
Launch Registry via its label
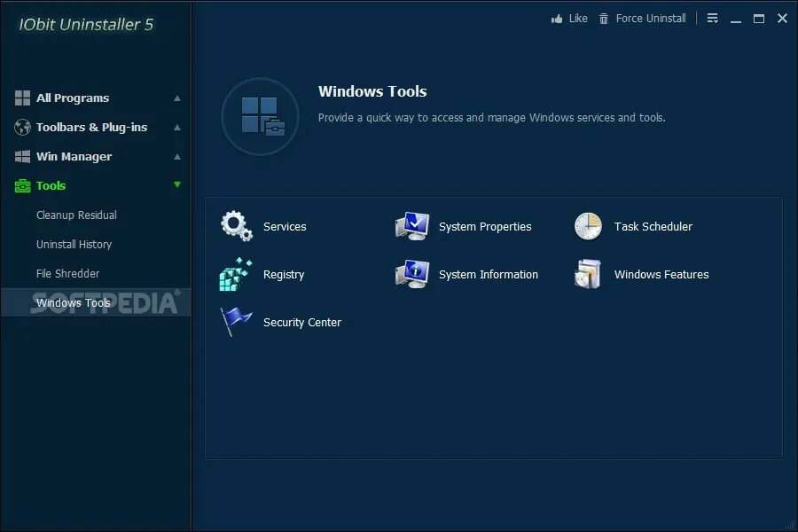[x=284, y=274]
